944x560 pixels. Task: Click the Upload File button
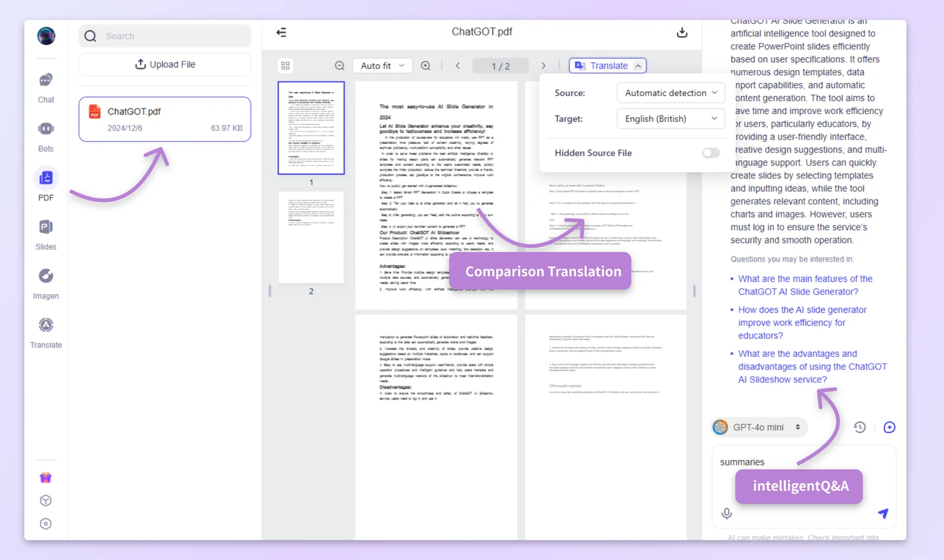165,64
